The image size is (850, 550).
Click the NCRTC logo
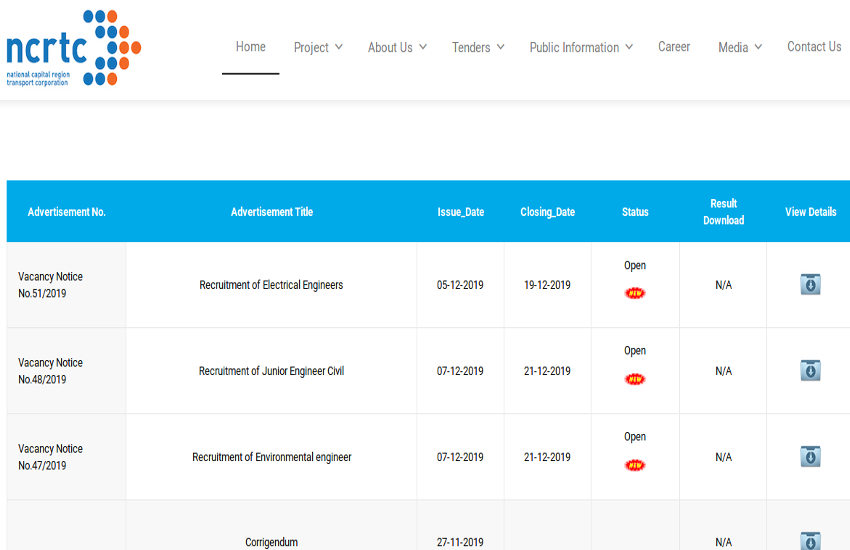click(73, 48)
